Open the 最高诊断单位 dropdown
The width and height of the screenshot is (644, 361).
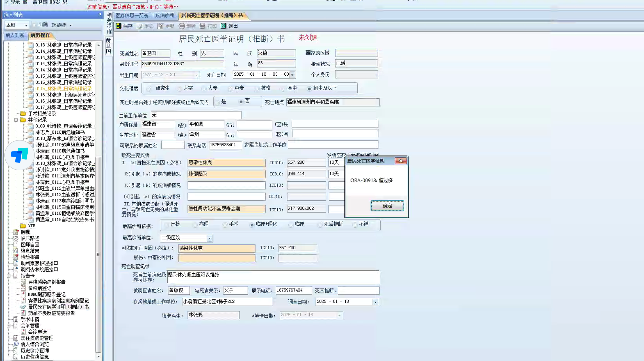[x=210, y=238]
